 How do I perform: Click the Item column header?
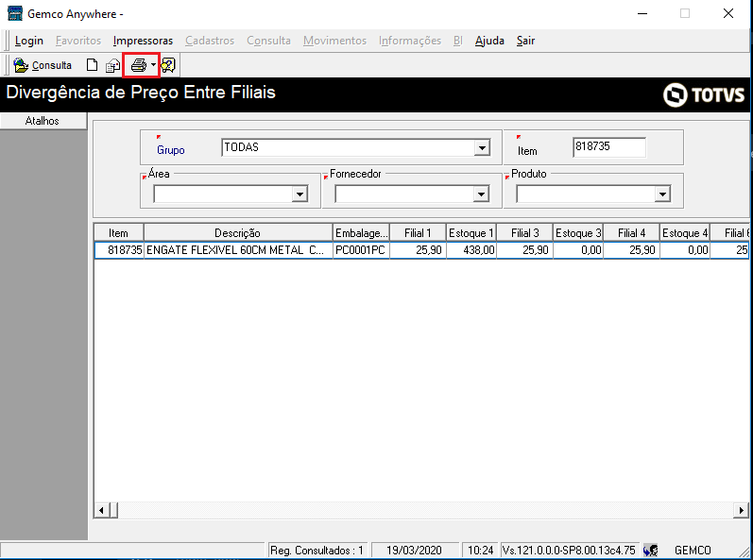[119, 232]
